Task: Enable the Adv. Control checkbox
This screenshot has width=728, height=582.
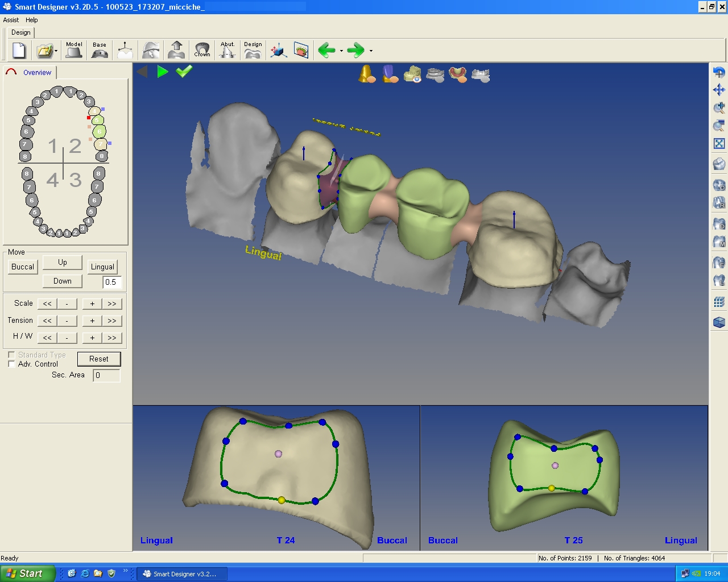Action: coord(11,364)
